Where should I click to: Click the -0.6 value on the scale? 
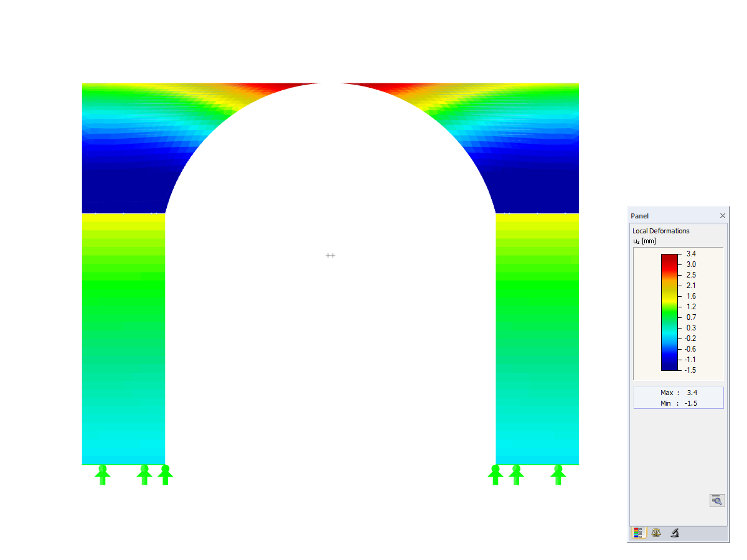[x=691, y=349]
